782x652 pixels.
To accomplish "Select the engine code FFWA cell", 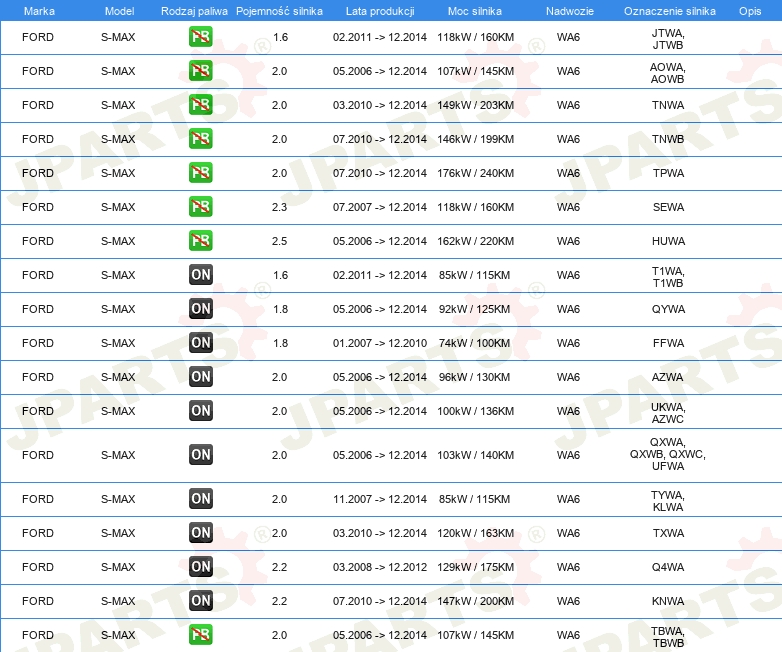I will 668,343.
